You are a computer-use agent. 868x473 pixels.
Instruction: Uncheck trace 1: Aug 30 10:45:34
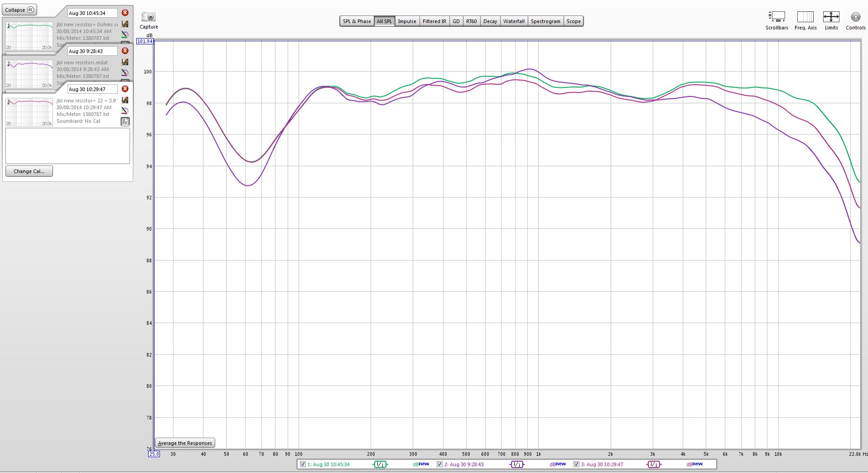tap(303, 464)
